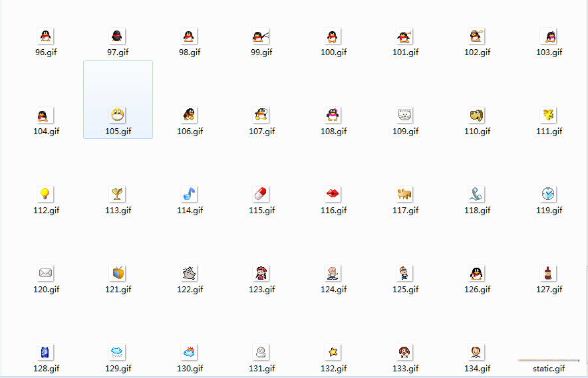Select the 109.gif white cat icon

(404, 115)
